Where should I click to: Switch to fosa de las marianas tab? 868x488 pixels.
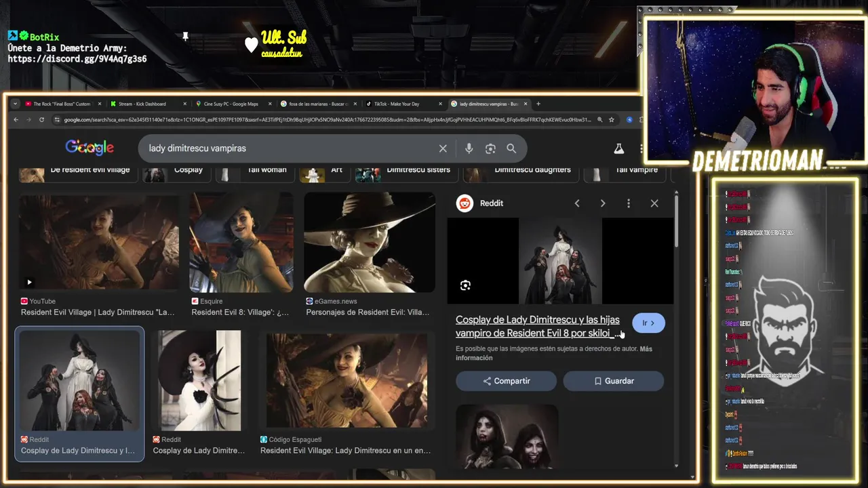pos(318,104)
